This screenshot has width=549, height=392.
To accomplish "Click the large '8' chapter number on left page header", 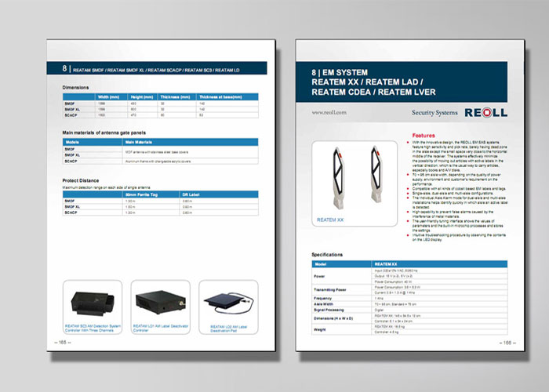I will [64, 68].
